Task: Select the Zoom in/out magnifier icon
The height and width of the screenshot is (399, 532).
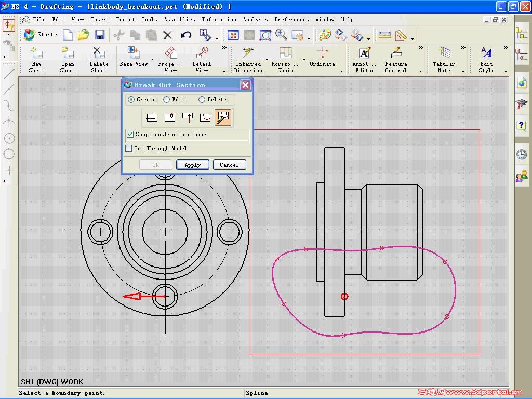Action: [281, 35]
